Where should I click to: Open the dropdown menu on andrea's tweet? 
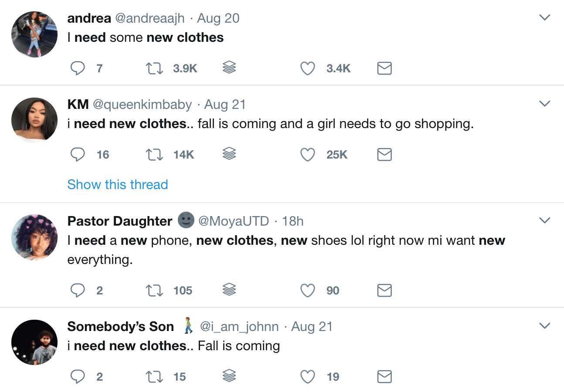coord(544,17)
